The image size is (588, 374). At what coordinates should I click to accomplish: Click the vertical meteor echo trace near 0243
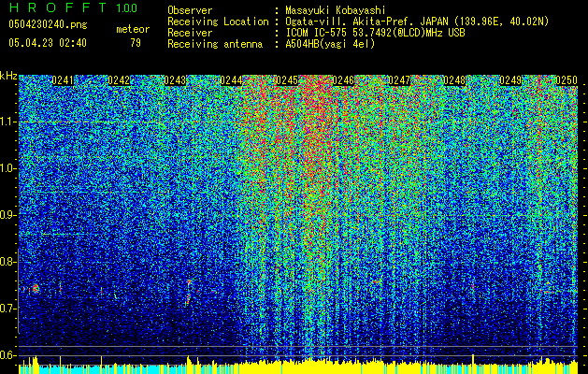point(189,293)
